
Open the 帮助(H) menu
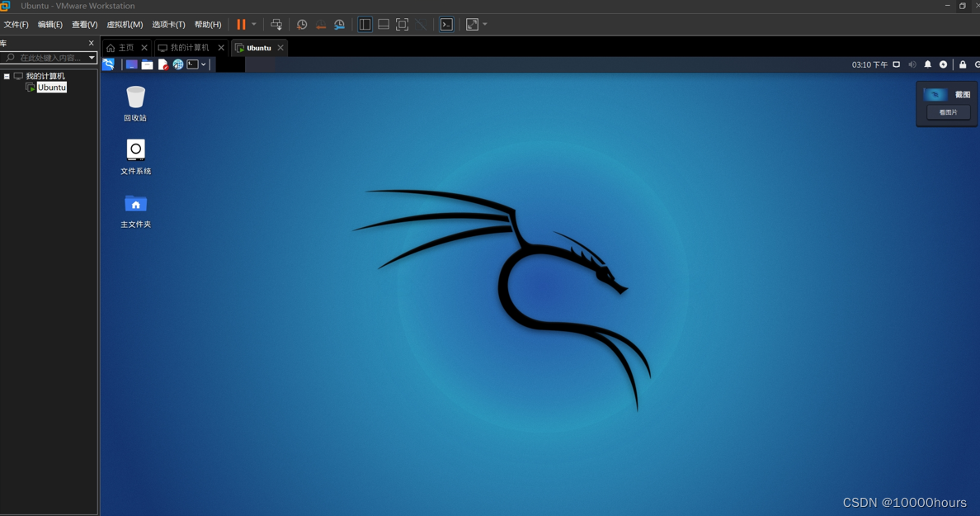(x=208, y=25)
